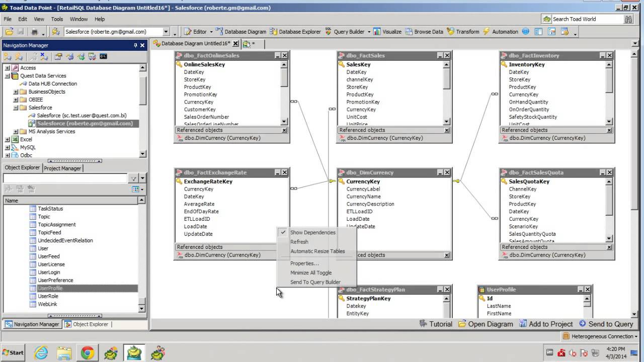This screenshot has height=362, width=644.
Task: Click OnHandQuantity column in dbo_FactInventory
Action: pyautogui.click(x=528, y=102)
